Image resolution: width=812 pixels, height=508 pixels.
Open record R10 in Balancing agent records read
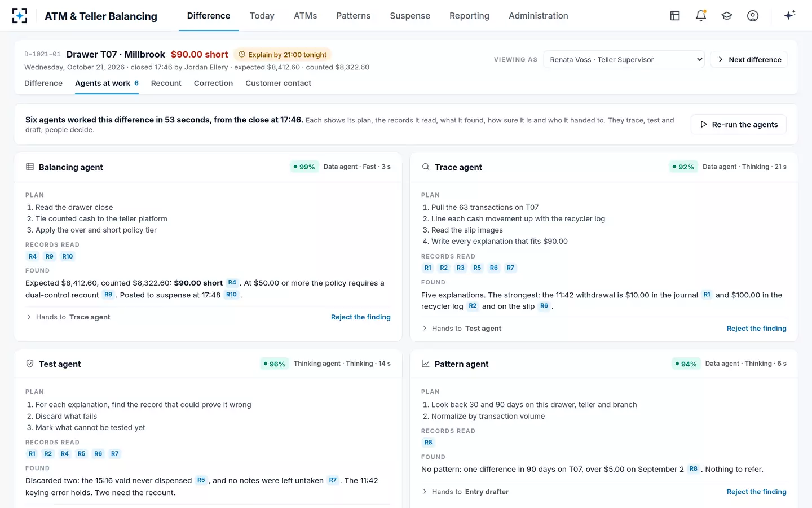point(68,256)
